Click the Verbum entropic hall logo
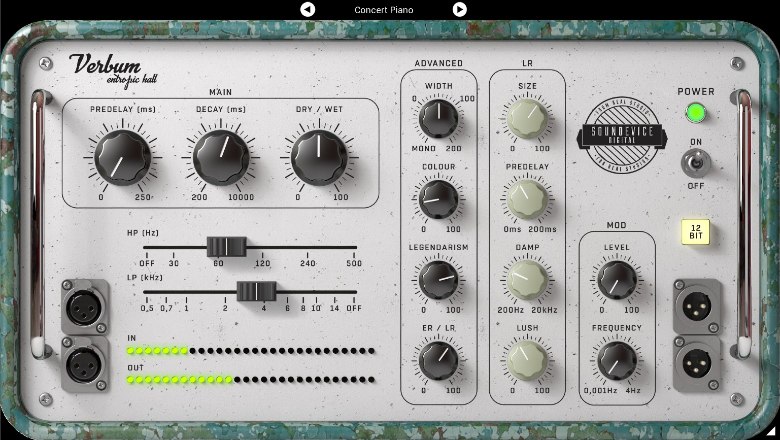Viewport: 780px width, 440px height. 105,70
